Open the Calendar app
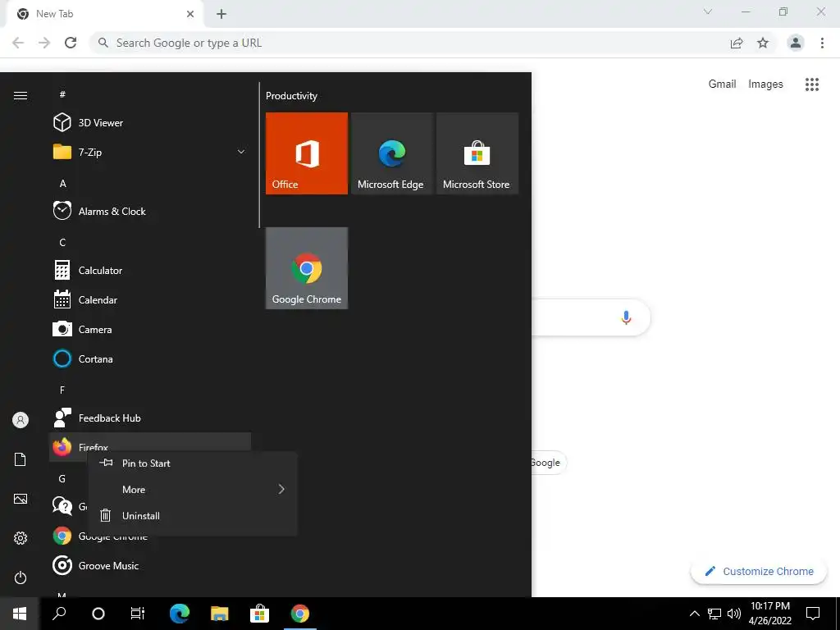 click(150, 300)
